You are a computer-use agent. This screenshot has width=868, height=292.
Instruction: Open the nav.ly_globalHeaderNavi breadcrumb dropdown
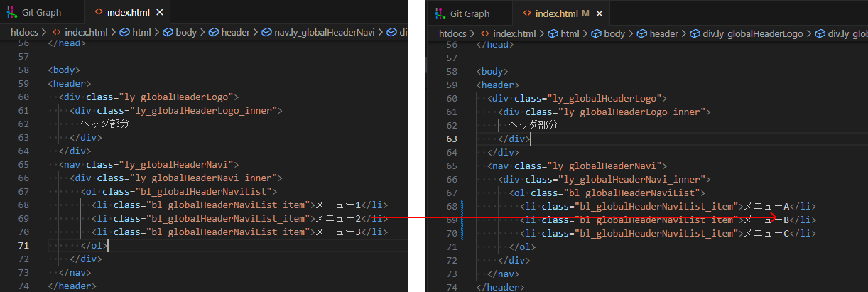pos(324,32)
